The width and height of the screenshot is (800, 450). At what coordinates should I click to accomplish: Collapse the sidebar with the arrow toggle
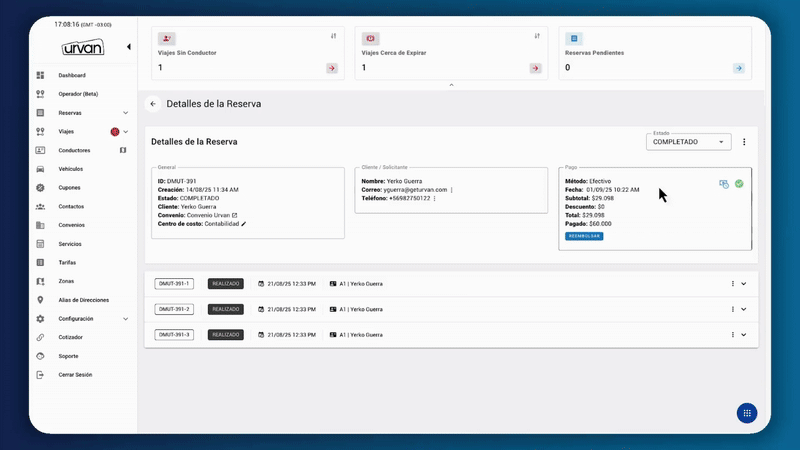[x=128, y=47]
